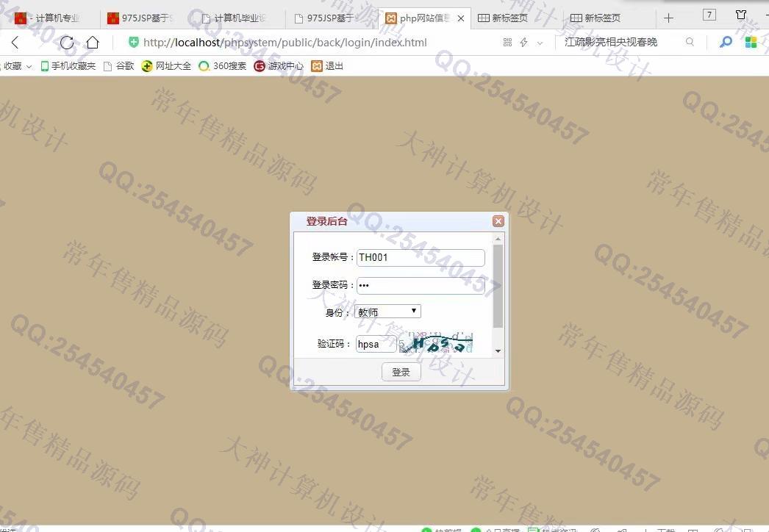The image size is (769, 532).
Task: Go back with the browser back arrow
Action: 15,43
